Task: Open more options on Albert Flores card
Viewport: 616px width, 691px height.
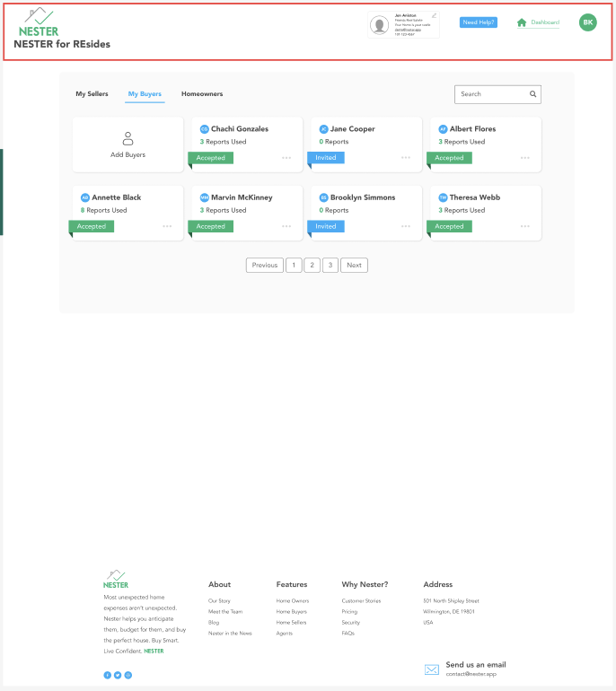Action: coord(524,158)
